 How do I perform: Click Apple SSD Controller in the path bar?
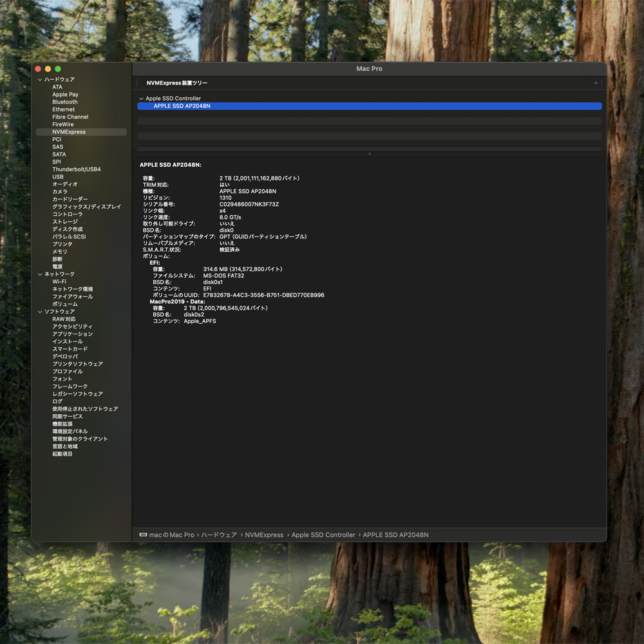[x=323, y=535]
